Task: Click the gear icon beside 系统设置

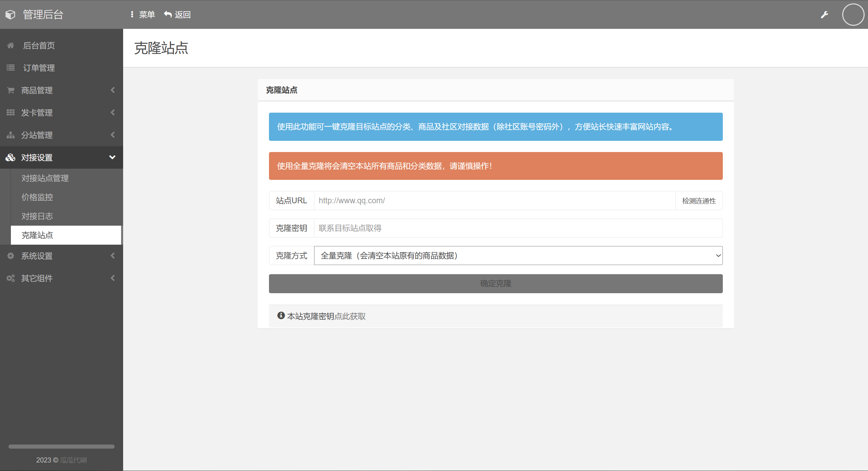Action: click(11, 256)
